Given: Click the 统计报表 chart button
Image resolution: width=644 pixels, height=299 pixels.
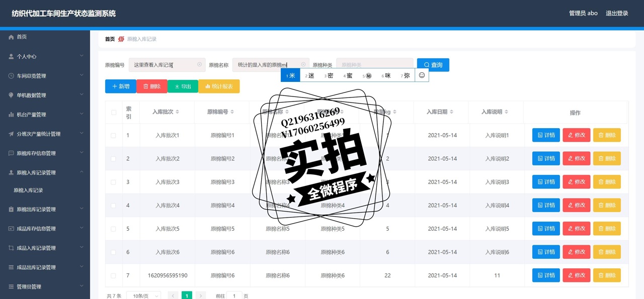Looking at the screenshot, I should tap(219, 86).
